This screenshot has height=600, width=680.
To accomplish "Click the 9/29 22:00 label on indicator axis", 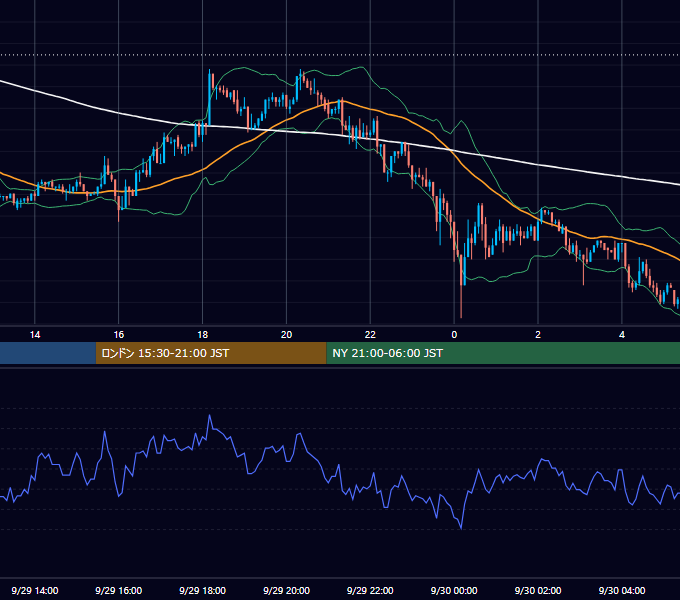I will coord(370,590).
